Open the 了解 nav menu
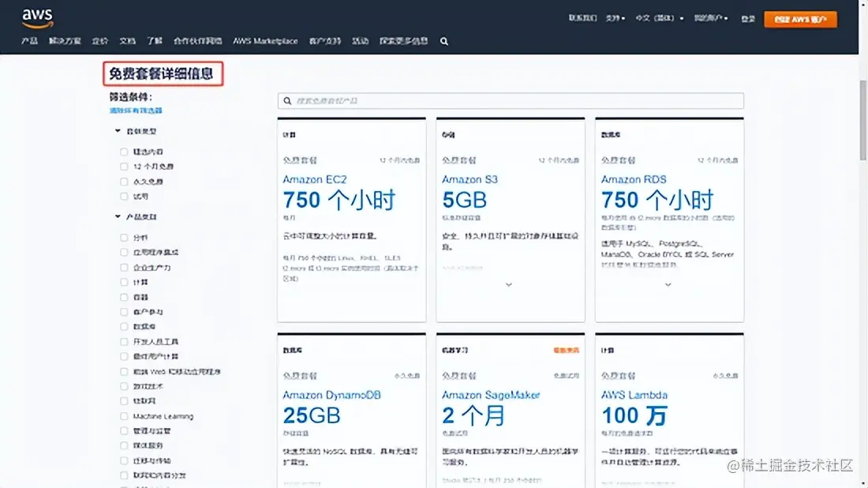Screen dimensions: 868x488 pos(155,41)
